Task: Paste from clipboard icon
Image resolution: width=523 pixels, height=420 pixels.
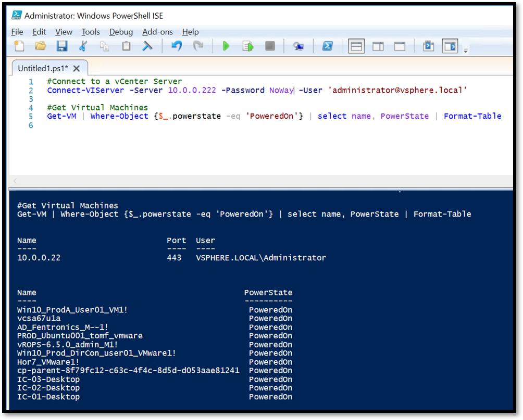Action: tap(126, 46)
